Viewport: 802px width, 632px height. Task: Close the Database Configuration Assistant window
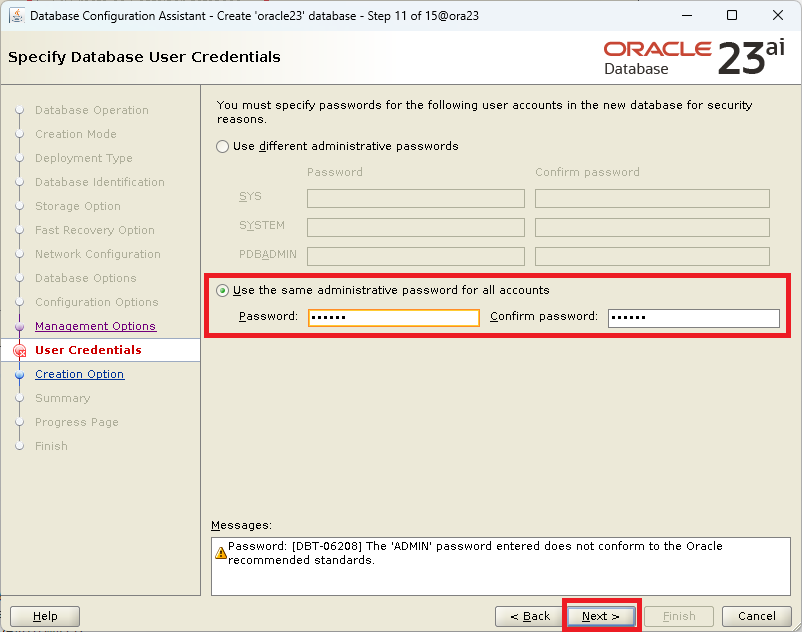(777, 15)
